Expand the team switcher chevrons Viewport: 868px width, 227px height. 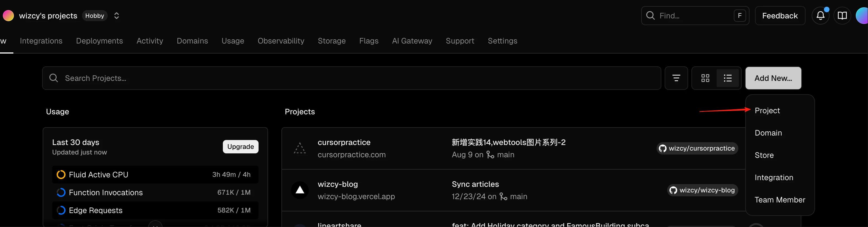(117, 16)
